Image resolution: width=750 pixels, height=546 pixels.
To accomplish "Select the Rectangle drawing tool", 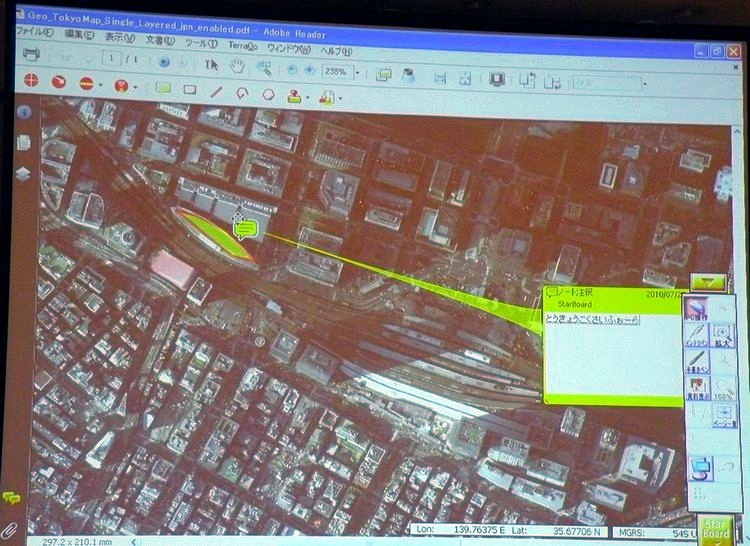I will (x=190, y=89).
